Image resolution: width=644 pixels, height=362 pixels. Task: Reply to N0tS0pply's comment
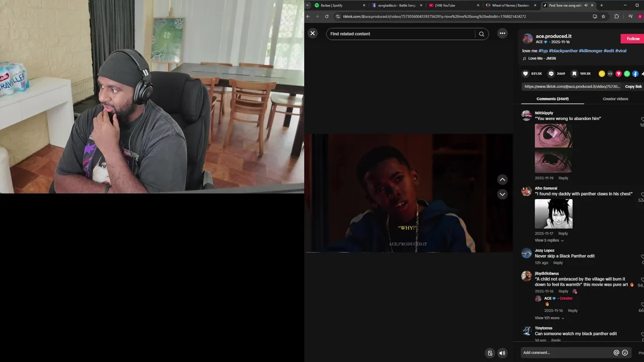pos(563,178)
